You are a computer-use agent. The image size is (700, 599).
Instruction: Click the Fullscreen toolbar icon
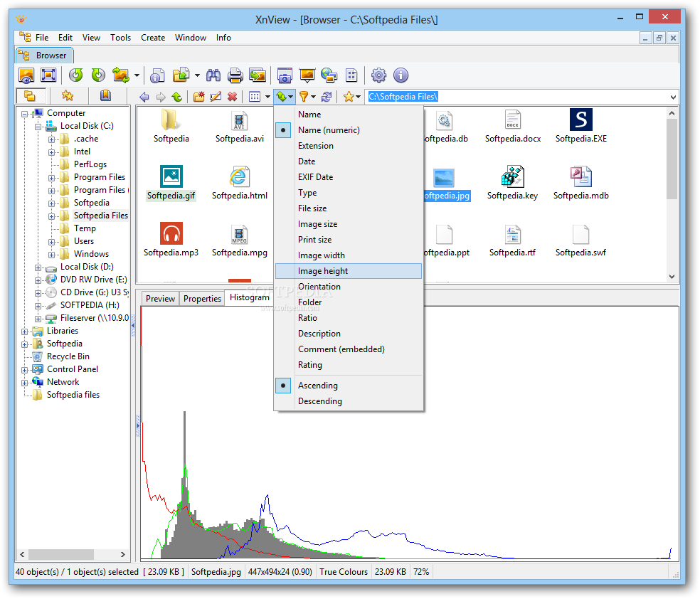48,75
